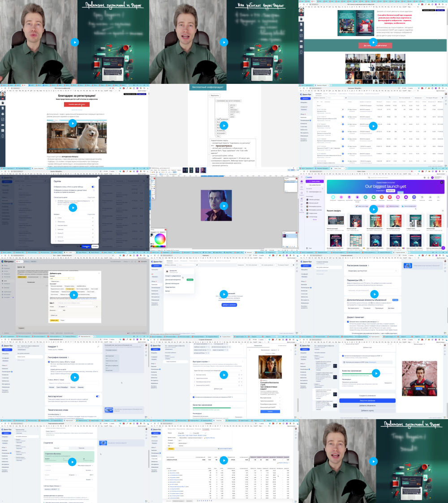Play the video with pharaoh ad preview
Image resolution: width=448 pixels, height=503 pixels.
(224, 375)
